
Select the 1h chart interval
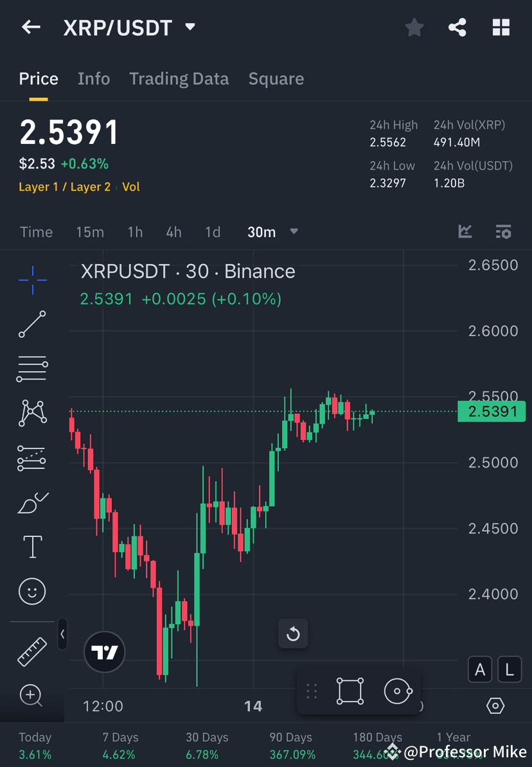tap(135, 232)
